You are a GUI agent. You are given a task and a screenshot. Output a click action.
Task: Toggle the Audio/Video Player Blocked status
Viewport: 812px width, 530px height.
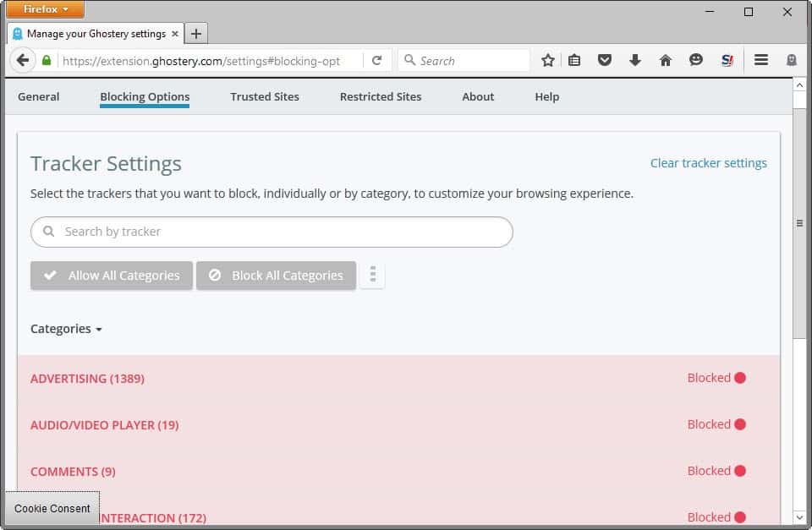tap(716, 424)
